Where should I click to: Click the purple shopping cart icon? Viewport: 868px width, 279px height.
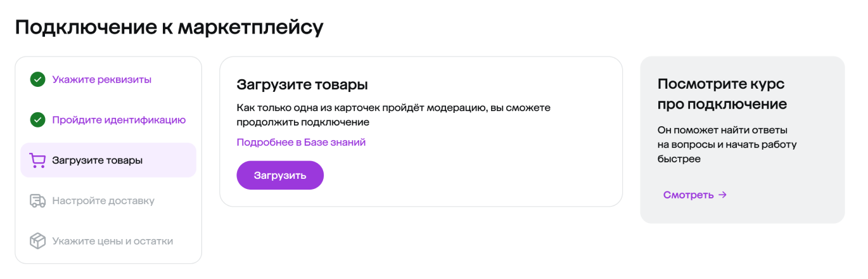point(37,160)
